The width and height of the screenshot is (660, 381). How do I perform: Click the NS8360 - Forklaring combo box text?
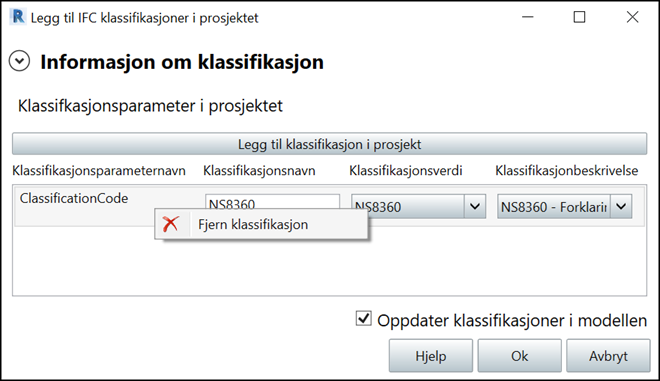click(x=554, y=206)
